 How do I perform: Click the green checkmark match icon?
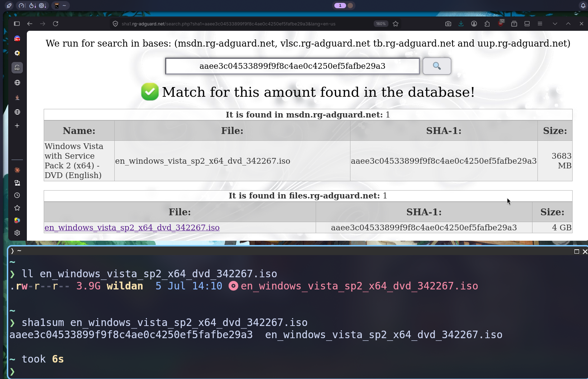pos(150,92)
